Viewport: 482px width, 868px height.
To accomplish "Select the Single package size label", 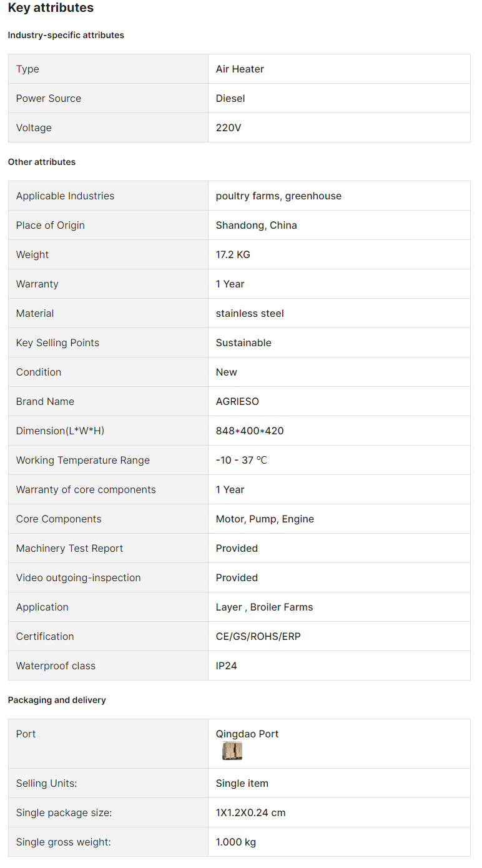I will pos(64,812).
